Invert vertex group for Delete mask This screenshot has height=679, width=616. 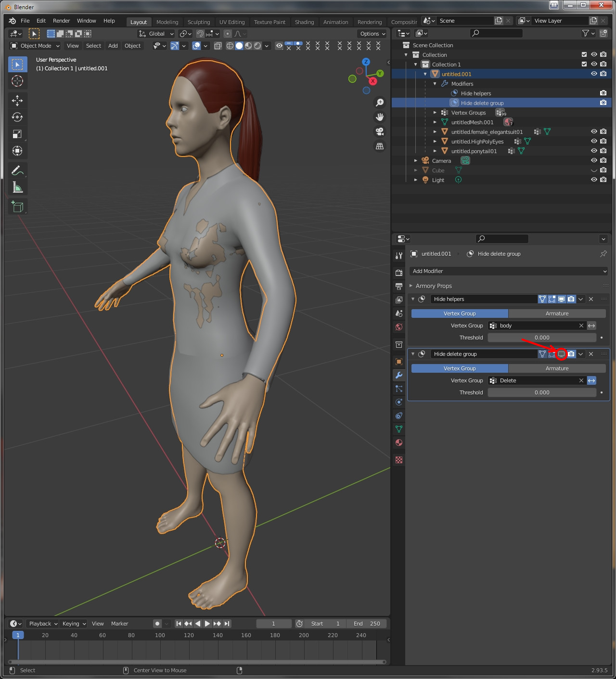point(591,380)
